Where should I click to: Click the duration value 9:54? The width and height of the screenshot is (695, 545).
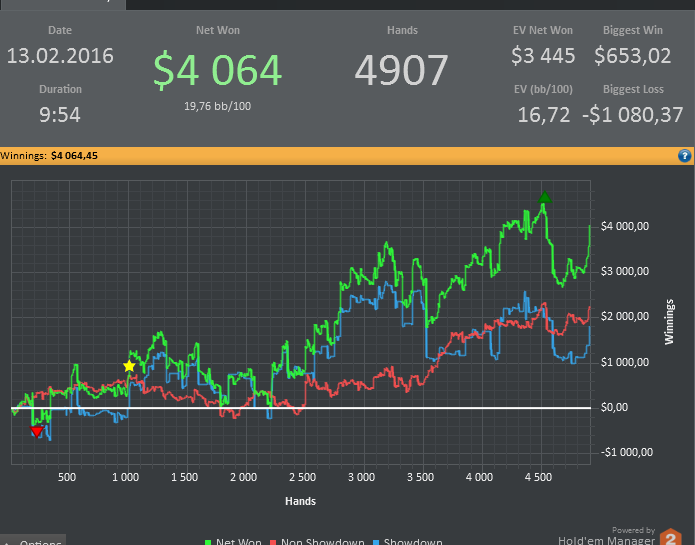tap(60, 115)
